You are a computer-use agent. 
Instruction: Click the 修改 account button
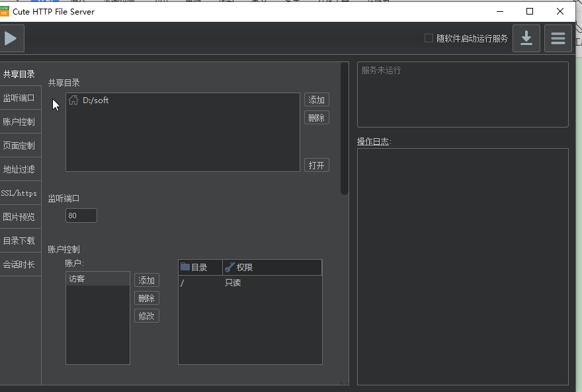[147, 316]
